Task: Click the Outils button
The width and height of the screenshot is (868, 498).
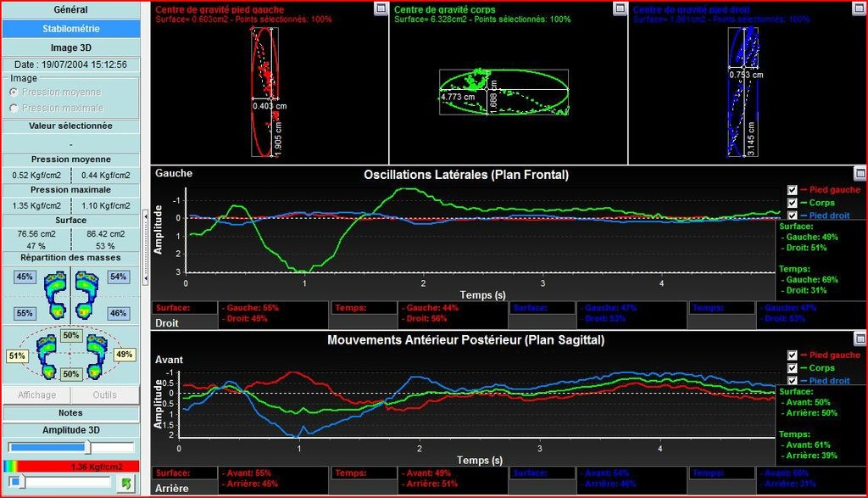Action: 105,395
